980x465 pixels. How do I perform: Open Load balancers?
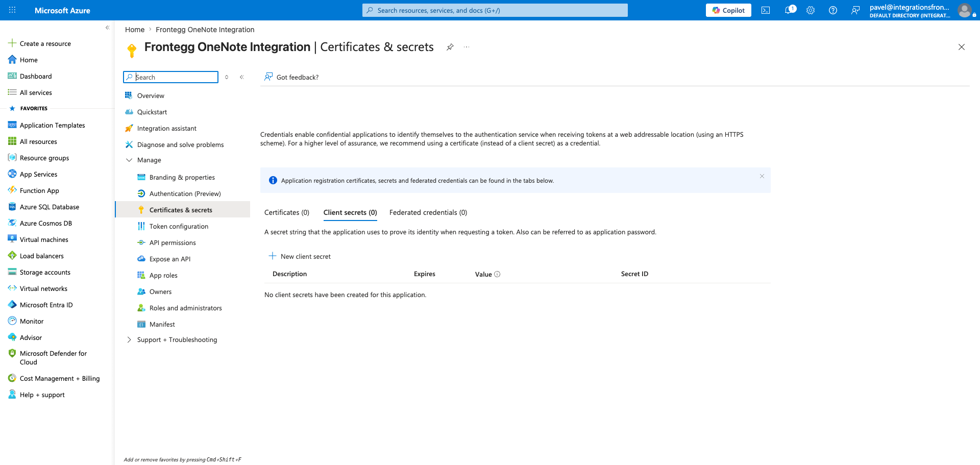click(42, 256)
